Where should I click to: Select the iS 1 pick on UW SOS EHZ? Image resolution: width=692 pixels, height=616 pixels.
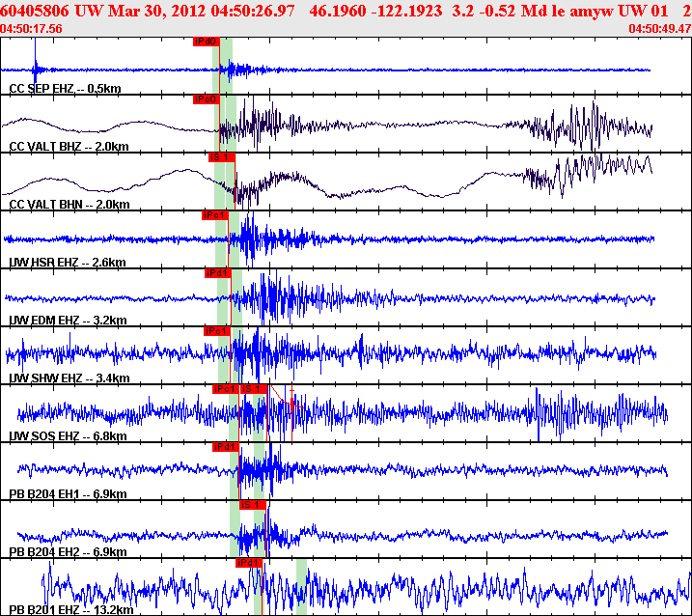click(x=253, y=389)
